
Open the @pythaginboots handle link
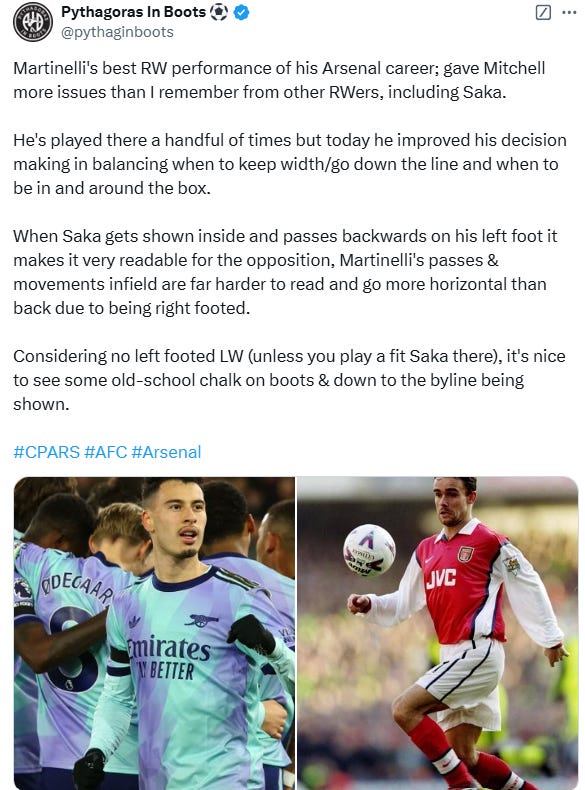117,32
